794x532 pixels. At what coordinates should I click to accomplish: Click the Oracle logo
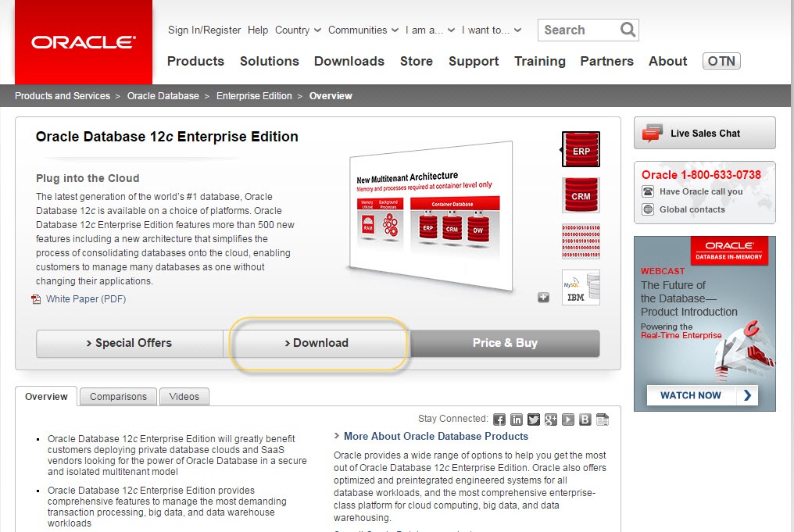click(84, 42)
